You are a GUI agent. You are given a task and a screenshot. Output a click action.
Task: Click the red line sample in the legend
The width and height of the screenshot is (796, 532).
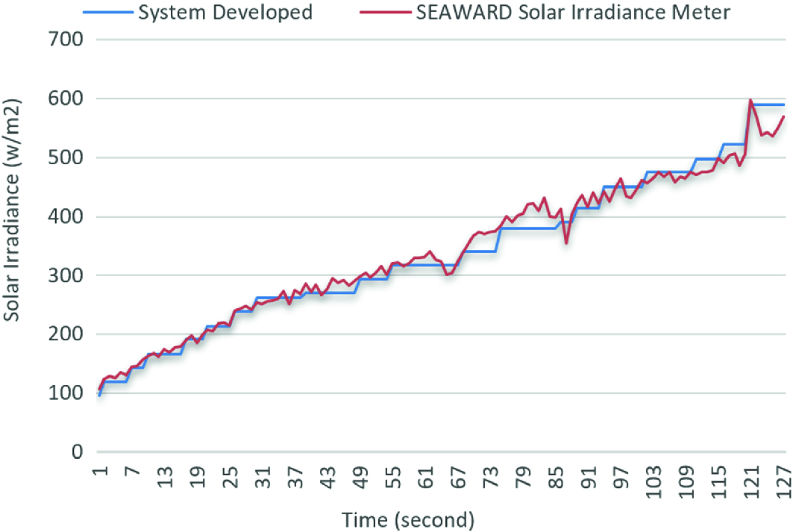point(385,12)
